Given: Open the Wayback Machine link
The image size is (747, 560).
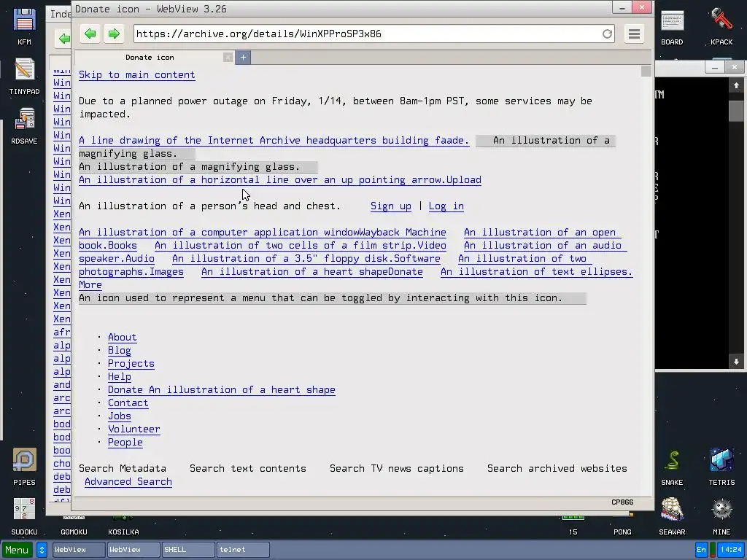Looking at the screenshot, I should (x=263, y=233).
